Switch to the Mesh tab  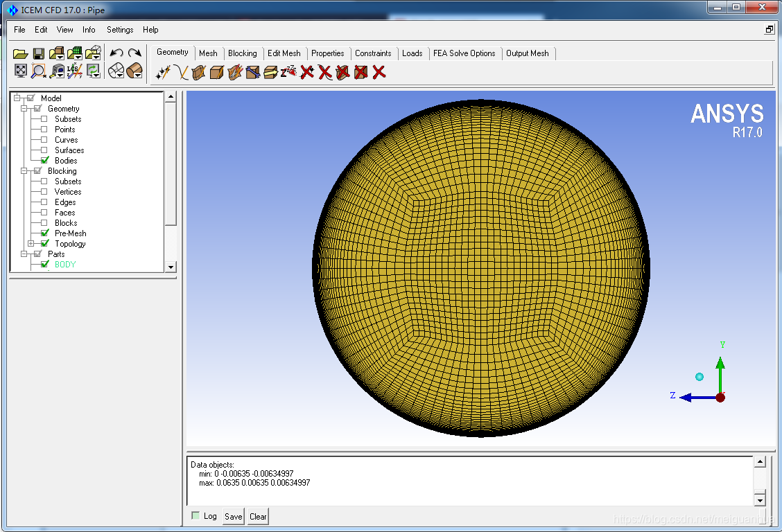208,53
